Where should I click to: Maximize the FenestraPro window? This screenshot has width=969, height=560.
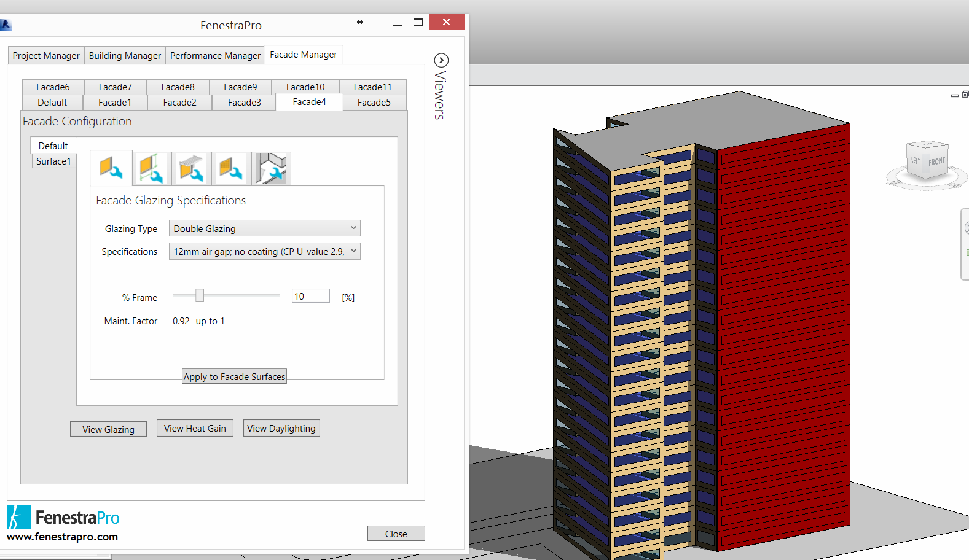click(x=418, y=22)
